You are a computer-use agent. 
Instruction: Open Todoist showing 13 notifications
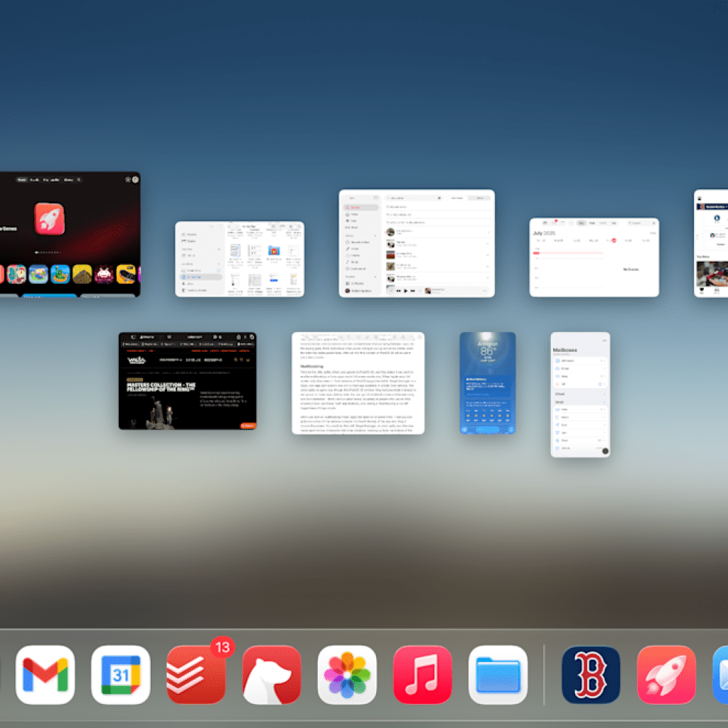196,675
